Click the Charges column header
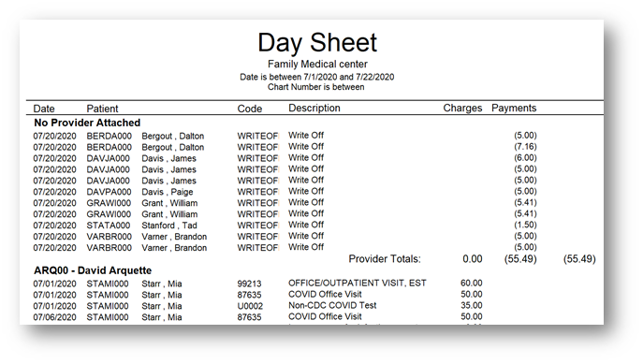Screen dimensions: 643x364 (462, 108)
